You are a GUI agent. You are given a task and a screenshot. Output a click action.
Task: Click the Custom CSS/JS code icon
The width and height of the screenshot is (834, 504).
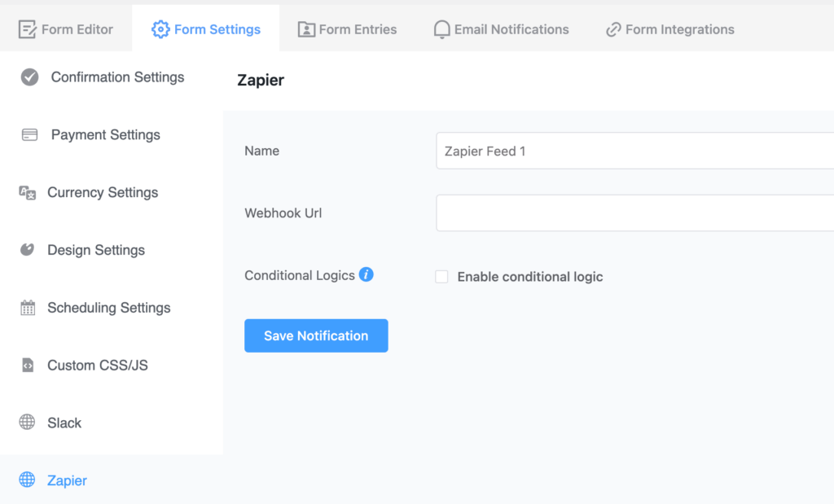29,365
